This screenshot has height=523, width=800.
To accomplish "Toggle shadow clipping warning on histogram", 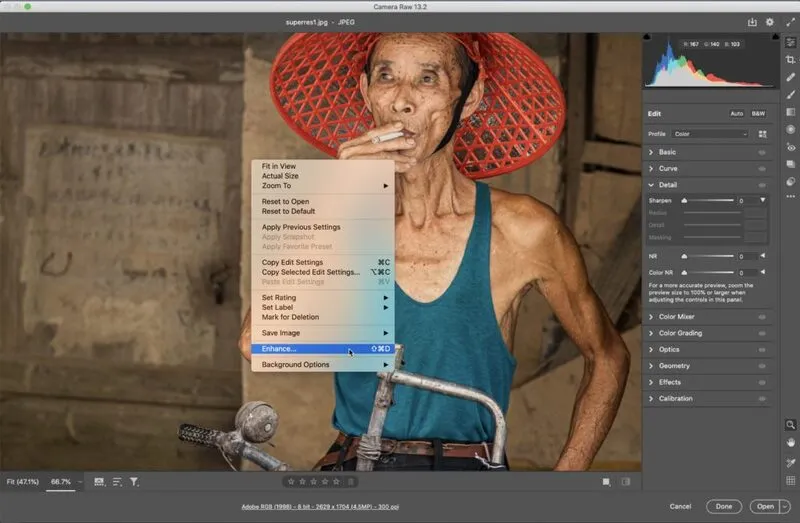I will click(x=647, y=37).
